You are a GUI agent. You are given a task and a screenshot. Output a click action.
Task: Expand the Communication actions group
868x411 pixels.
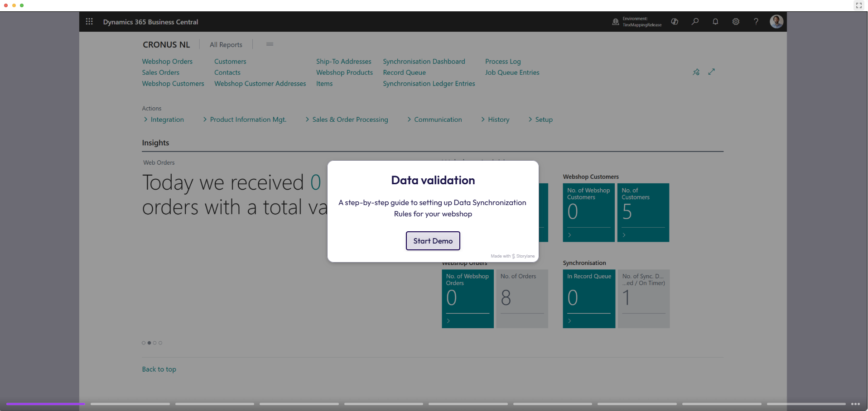(434, 119)
